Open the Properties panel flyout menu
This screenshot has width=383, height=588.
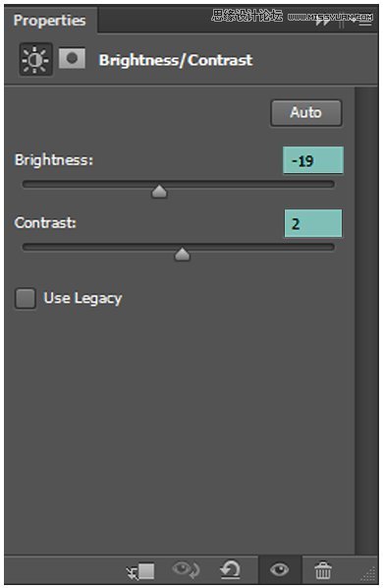pyautogui.click(x=366, y=22)
